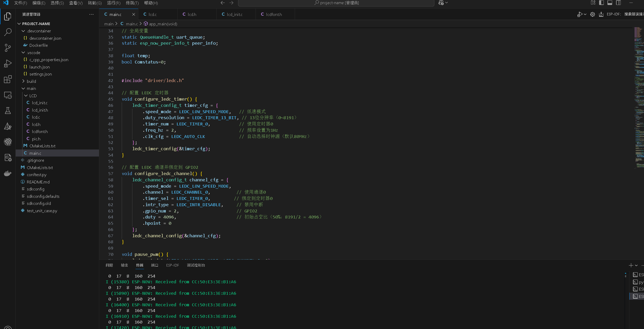Image resolution: width=644 pixels, height=329 pixels.
Task: Open the 终端(T) menu
Action: [x=132, y=3]
